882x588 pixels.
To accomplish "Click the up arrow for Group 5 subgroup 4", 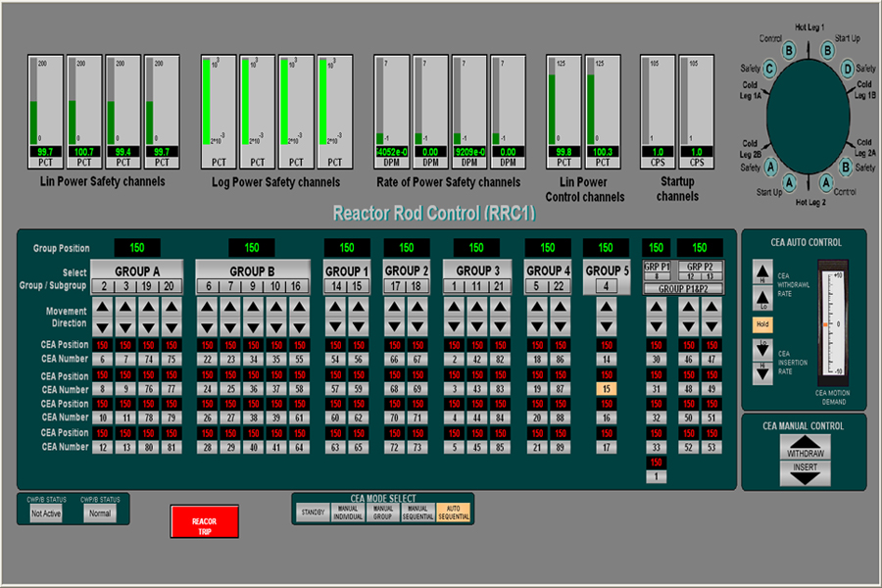I will pos(606,307).
